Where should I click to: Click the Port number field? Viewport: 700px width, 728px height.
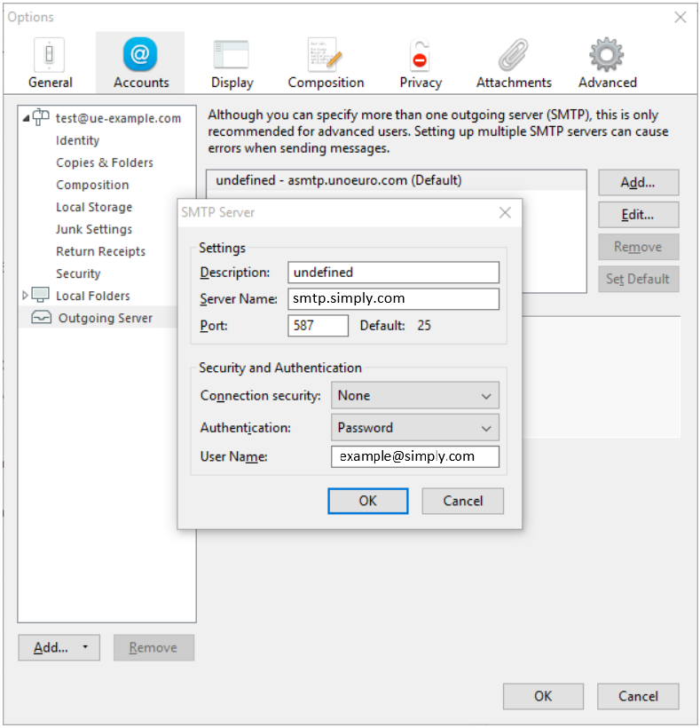coord(319,326)
